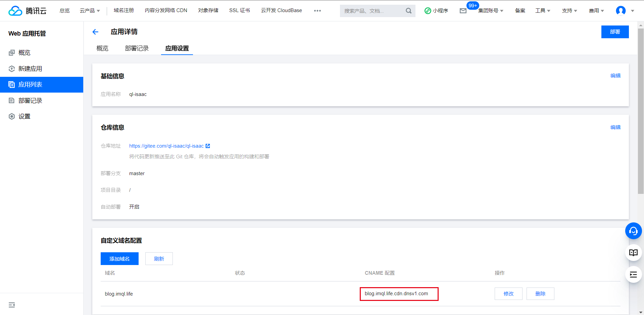Click the blue 添加域名 button
The height and width of the screenshot is (315, 644).
pos(119,259)
